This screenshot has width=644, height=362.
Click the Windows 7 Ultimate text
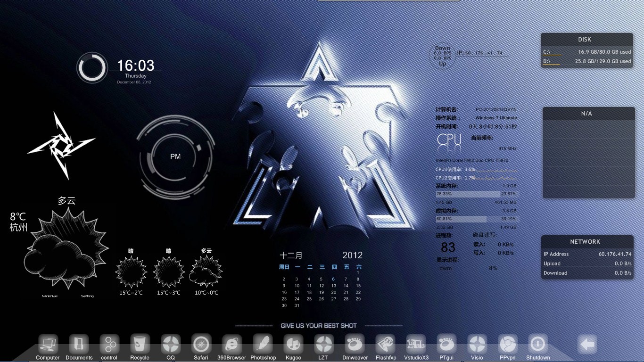[x=496, y=118]
